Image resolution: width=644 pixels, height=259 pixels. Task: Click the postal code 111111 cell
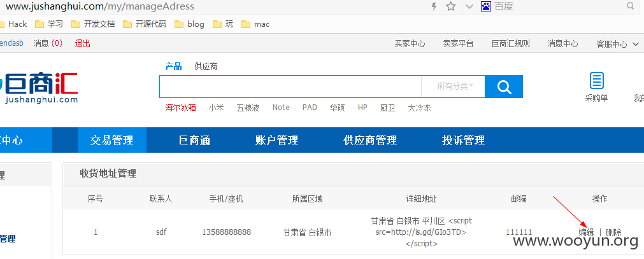coord(519,232)
